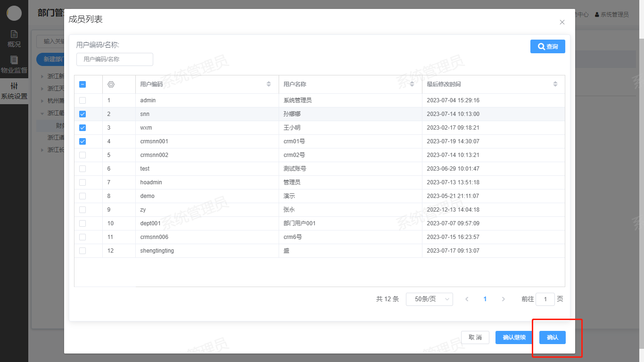The width and height of the screenshot is (644, 362).
Task: Click the column settings gear icon
Action: [111, 84]
